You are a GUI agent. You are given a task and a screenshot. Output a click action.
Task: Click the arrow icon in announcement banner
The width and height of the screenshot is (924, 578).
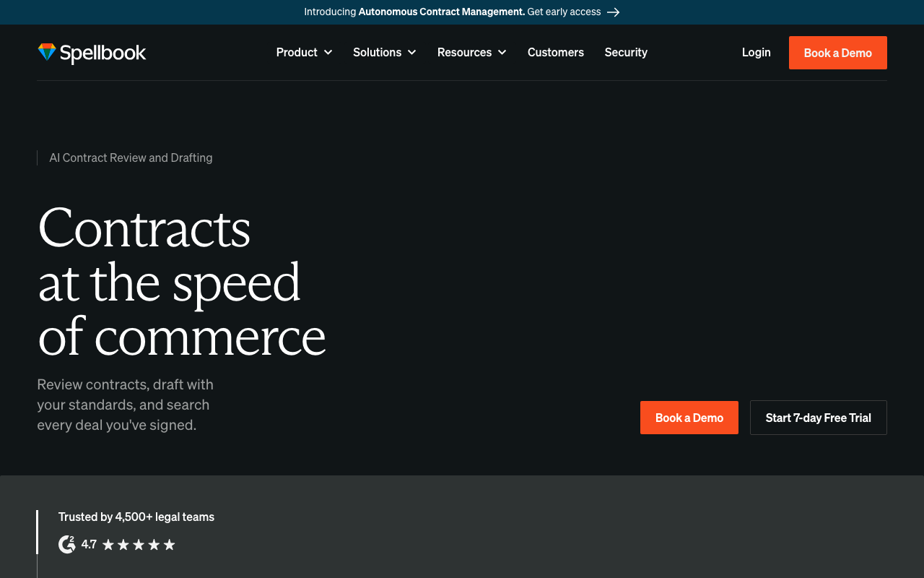[614, 12]
